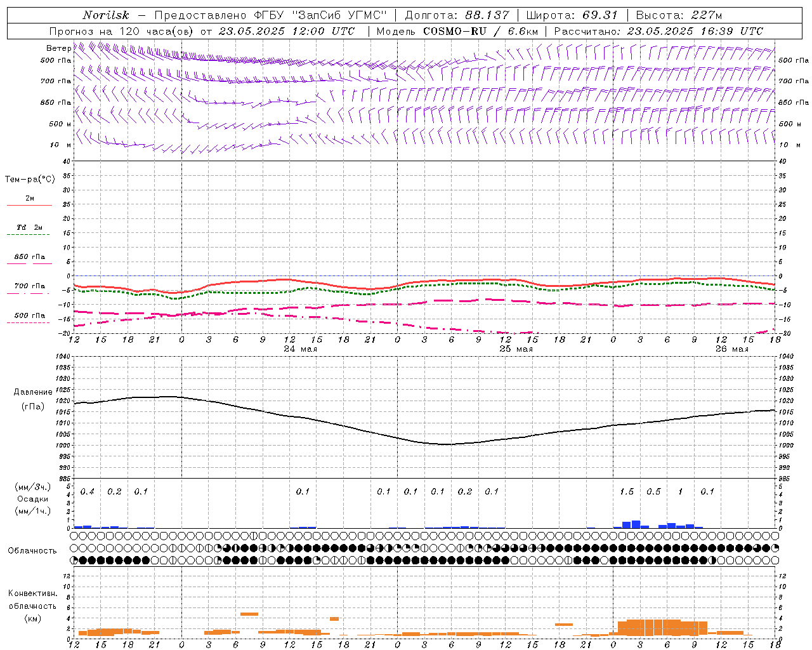The image size is (812, 650).
Task: Click the elevation text "Высота: 227м"
Action: coord(679,15)
